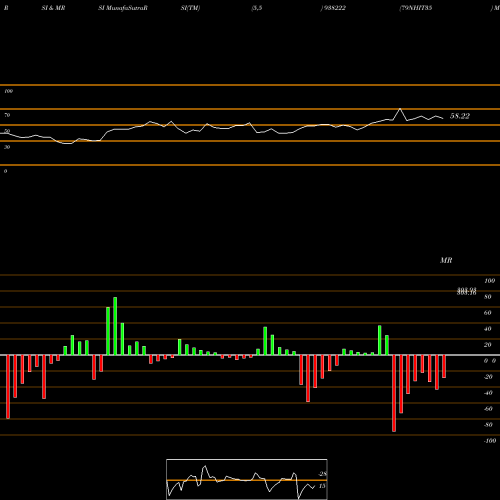Click the header text "SI(TM)"

pyautogui.click(x=190, y=8)
